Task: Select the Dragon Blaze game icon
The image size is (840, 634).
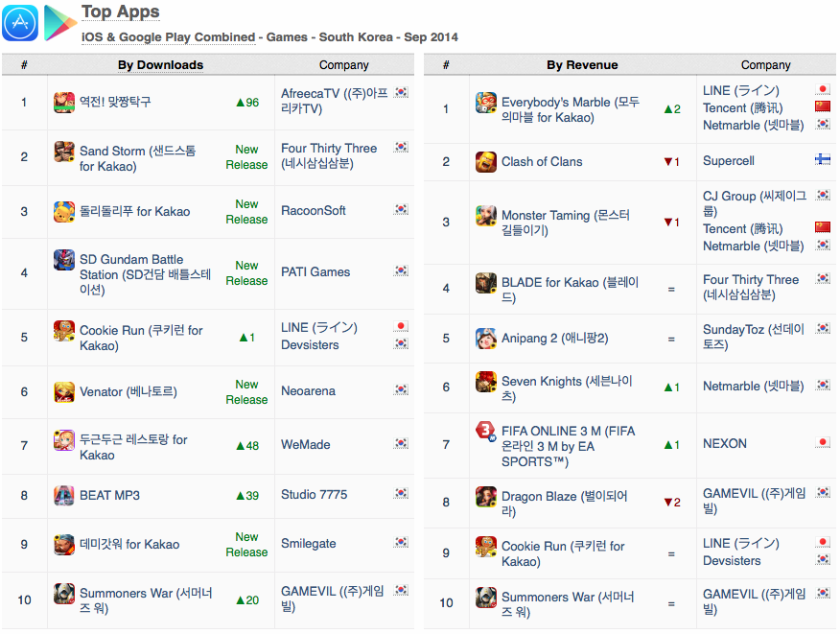Action: click(486, 496)
